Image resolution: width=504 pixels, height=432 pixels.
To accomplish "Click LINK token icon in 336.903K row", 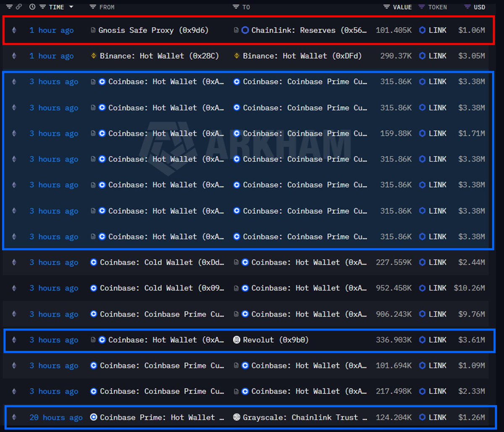I will coord(422,340).
